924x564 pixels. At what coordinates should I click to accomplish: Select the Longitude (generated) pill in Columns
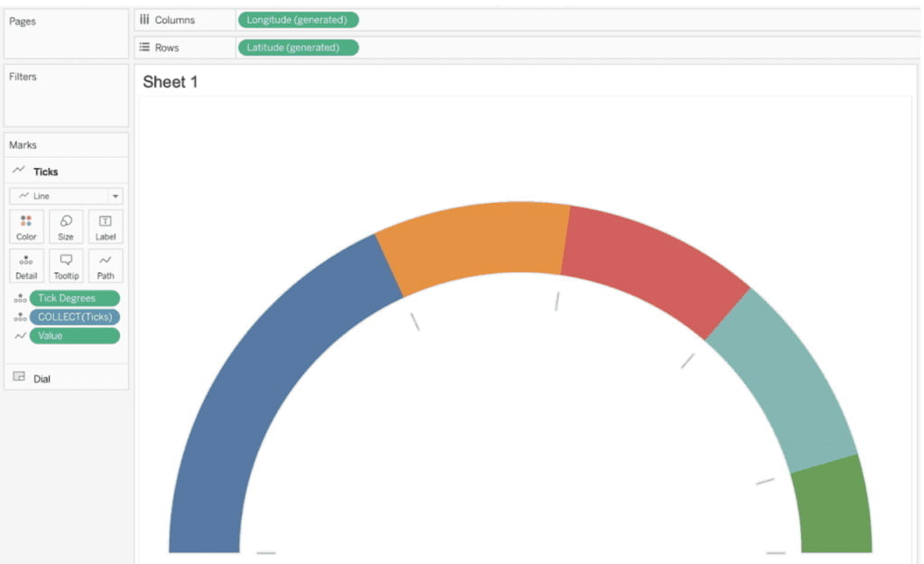pyautogui.click(x=298, y=20)
